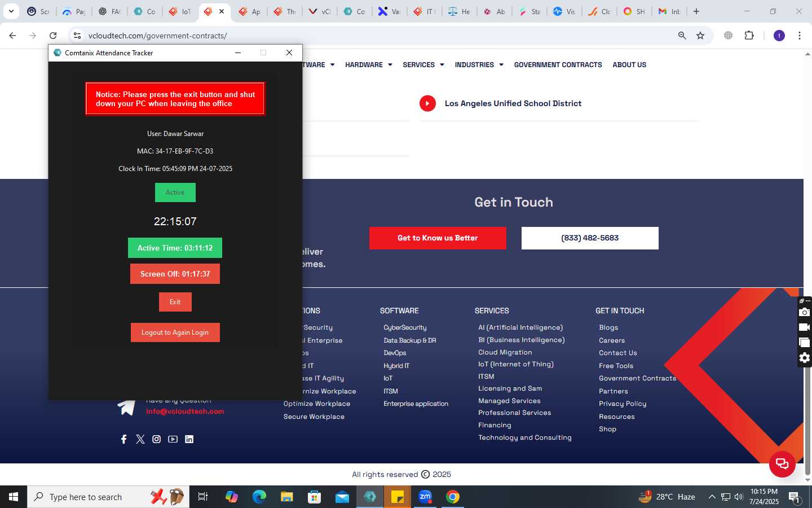Open the Chrome three-dot menu
The width and height of the screenshot is (812, 508).
tap(800, 36)
